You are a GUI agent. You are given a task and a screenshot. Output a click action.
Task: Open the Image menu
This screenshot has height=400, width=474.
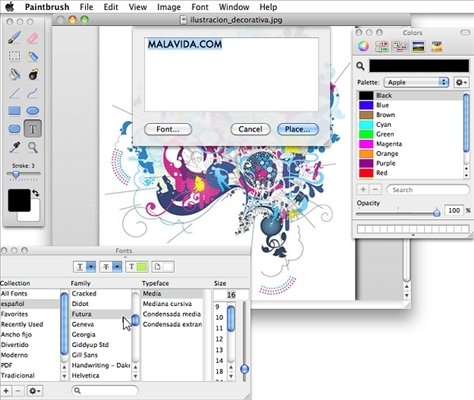pos(169,7)
